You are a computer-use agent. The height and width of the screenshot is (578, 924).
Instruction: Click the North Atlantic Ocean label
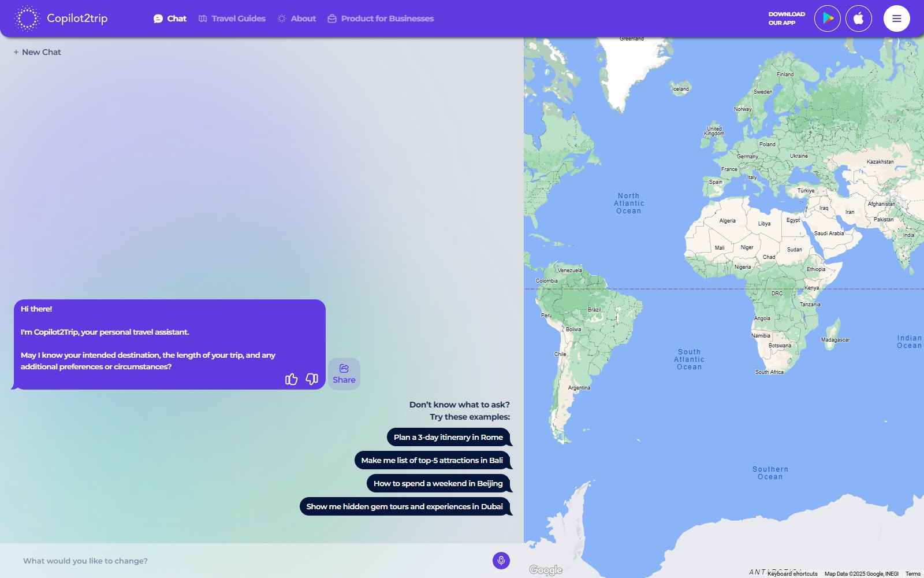pos(629,203)
